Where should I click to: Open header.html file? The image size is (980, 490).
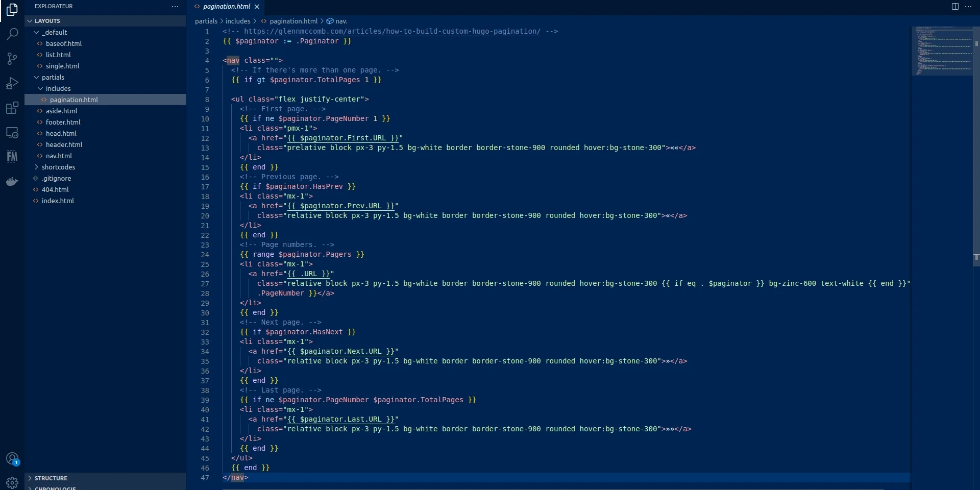point(106,144)
